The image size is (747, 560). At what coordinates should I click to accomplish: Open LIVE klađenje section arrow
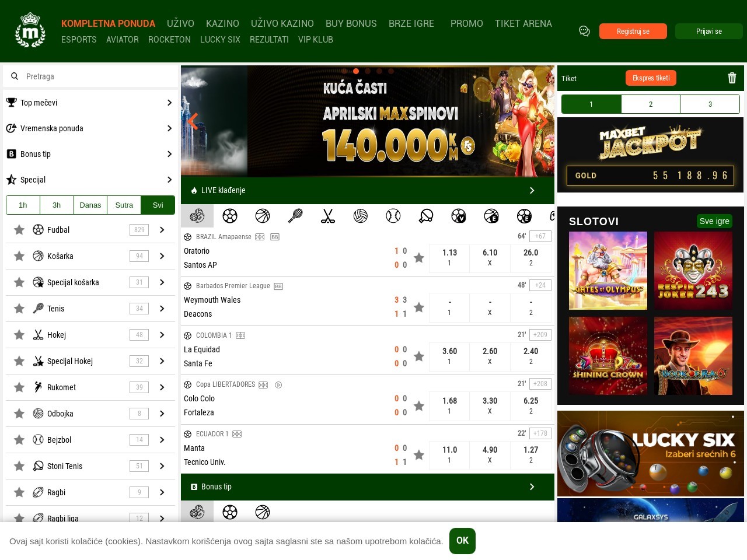[532, 191]
